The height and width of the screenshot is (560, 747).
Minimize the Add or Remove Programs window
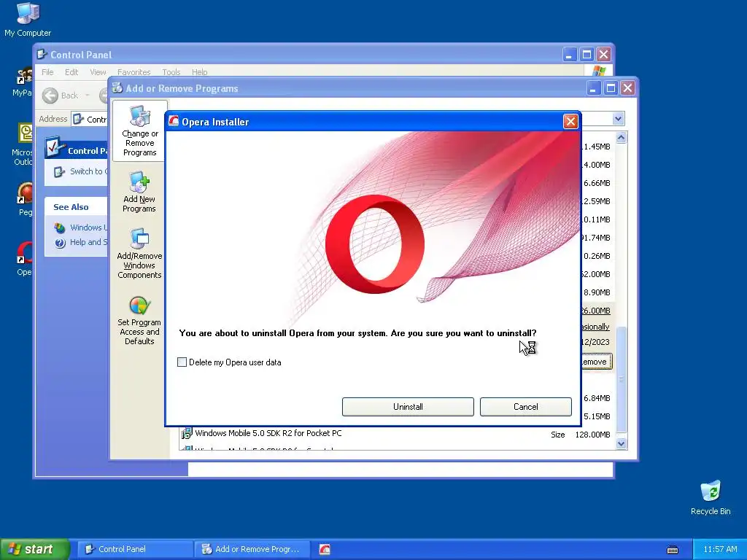click(x=592, y=88)
